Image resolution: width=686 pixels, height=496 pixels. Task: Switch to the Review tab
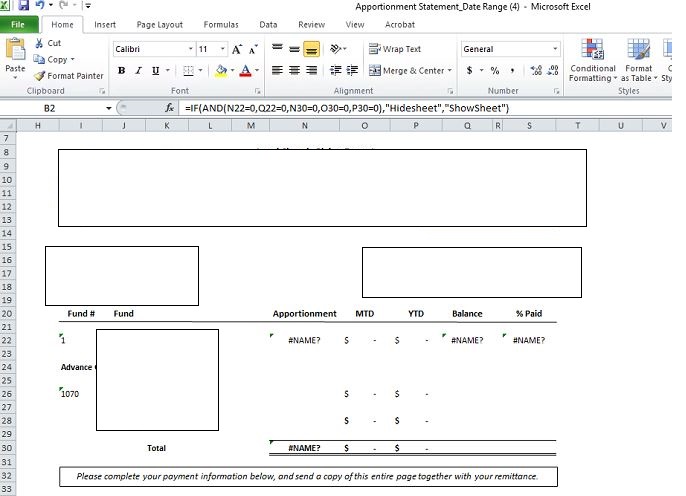[x=312, y=24]
